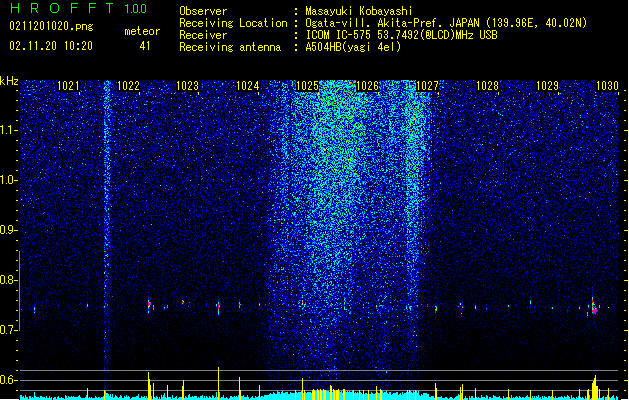Click time marker 1028
The height and width of the screenshot is (400, 629).
(487, 86)
